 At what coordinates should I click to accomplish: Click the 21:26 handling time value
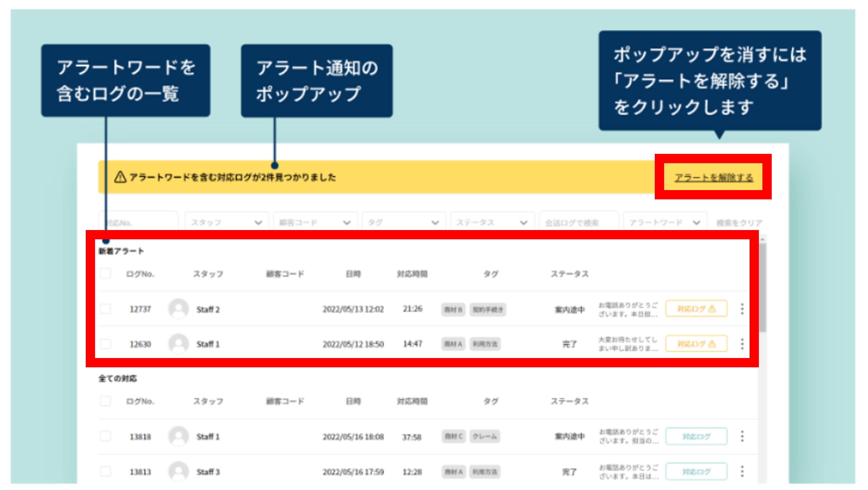pos(412,309)
